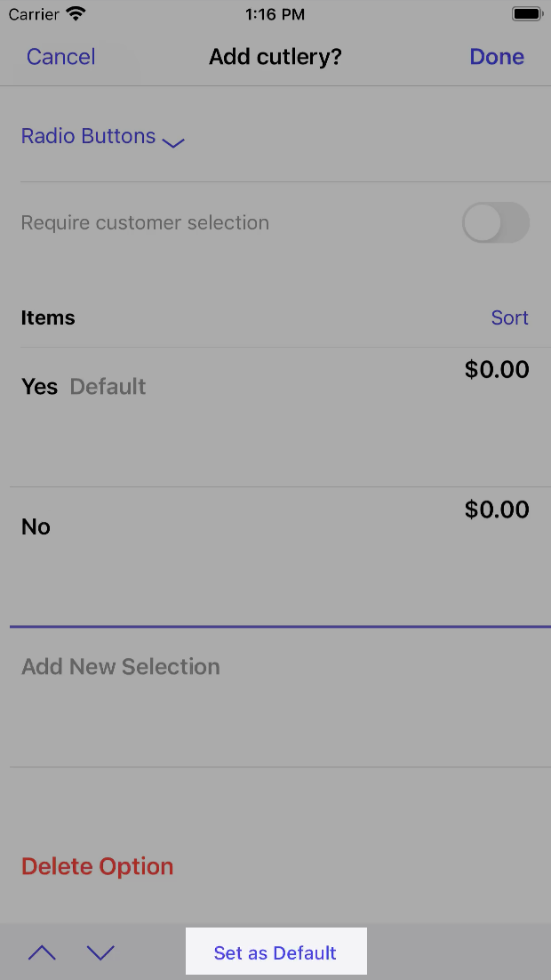Tap the Default label beside Yes
This screenshot has height=980, width=551.
pyautogui.click(x=107, y=386)
